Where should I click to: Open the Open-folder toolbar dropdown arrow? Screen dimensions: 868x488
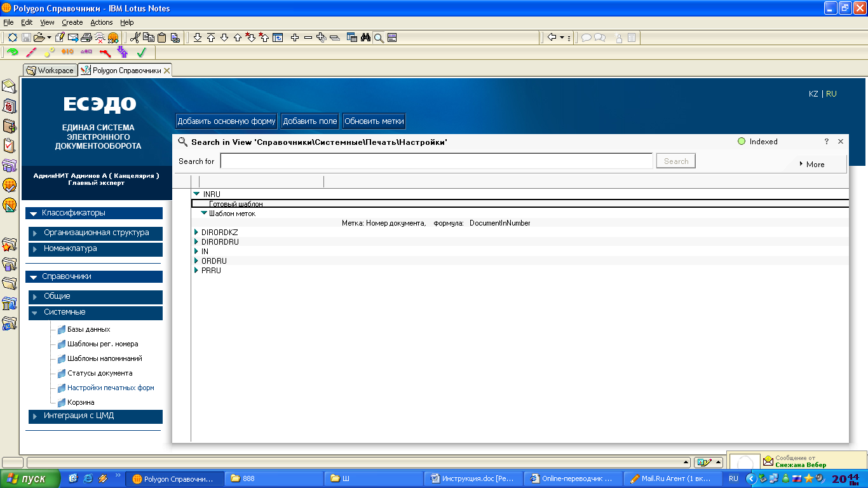pyautogui.click(x=49, y=37)
